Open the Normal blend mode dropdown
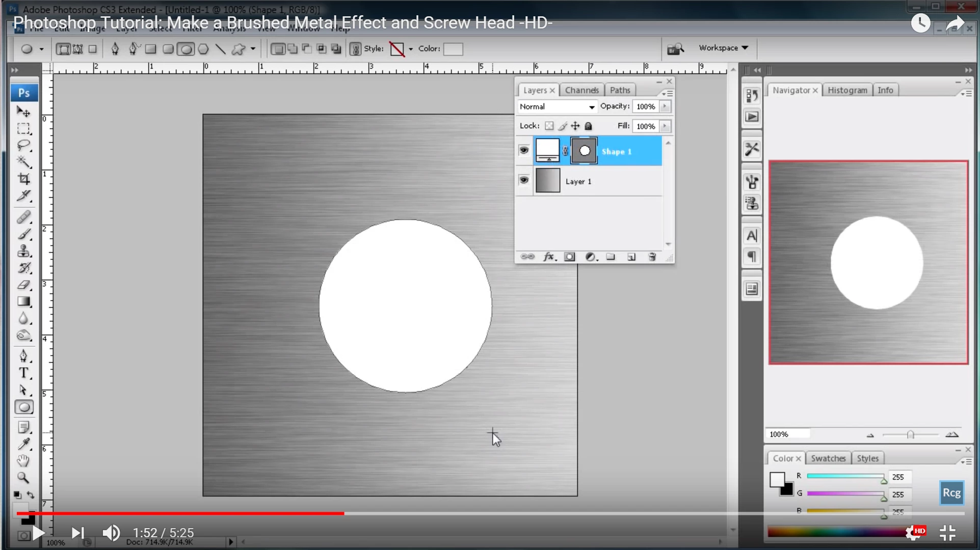 point(557,106)
